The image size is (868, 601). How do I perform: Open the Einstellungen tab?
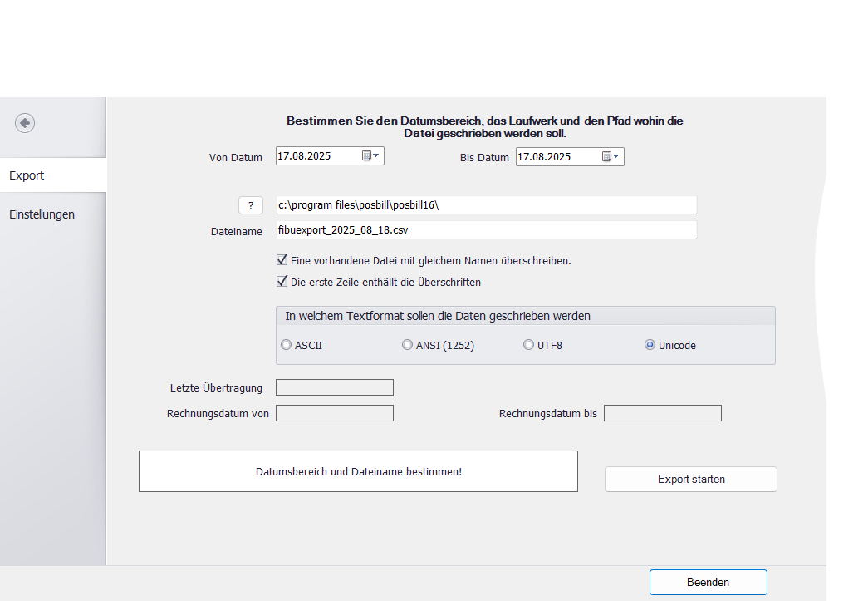click(x=53, y=214)
